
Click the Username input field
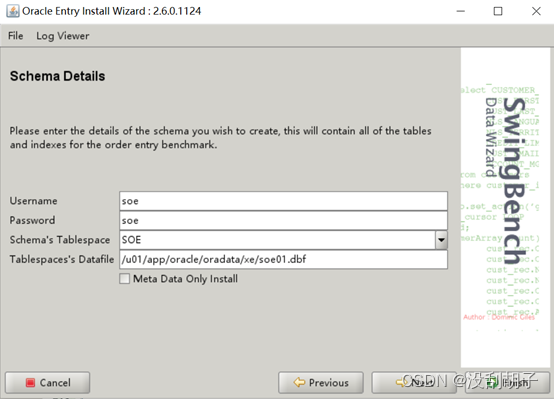click(x=283, y=201)
